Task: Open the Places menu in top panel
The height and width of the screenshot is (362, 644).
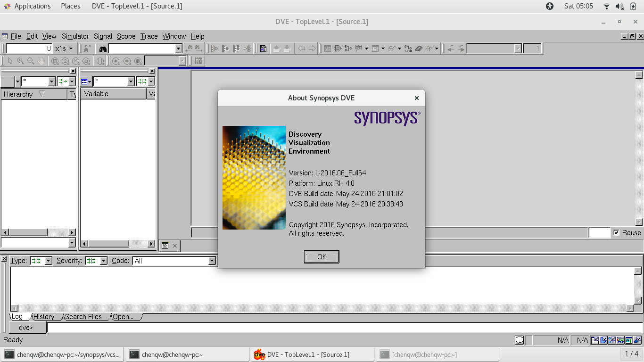Action: (71, 6)
